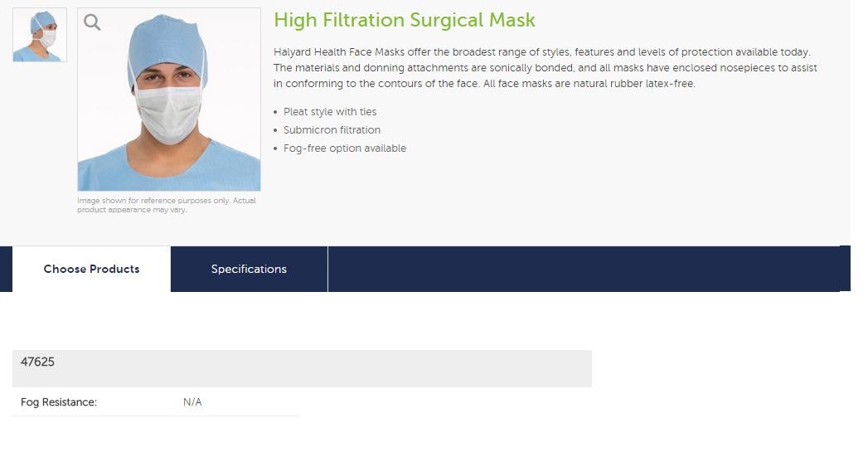
Task: Select the small product thumbnail image
Action: point(40,35)
